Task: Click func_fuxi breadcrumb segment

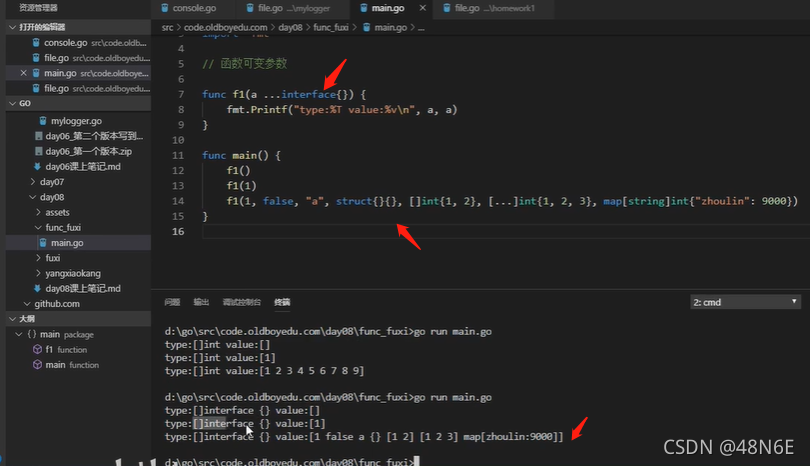Action: [x=331, y=27]
